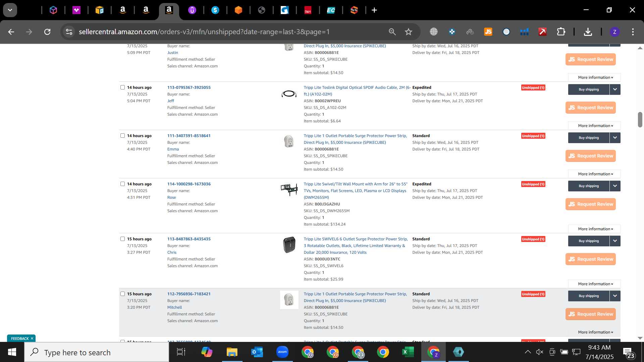Switch to the EC tab
Viewport: 644px width, 362px height.
pos(331,10)
